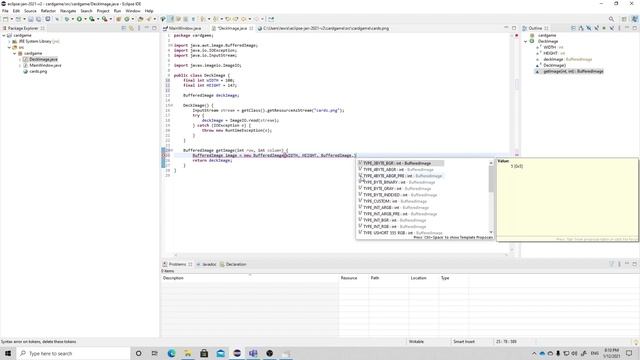640x360 pixels.
Task: Toggle Sort alphabetically in Outline
Action: [x=581, y=28]
